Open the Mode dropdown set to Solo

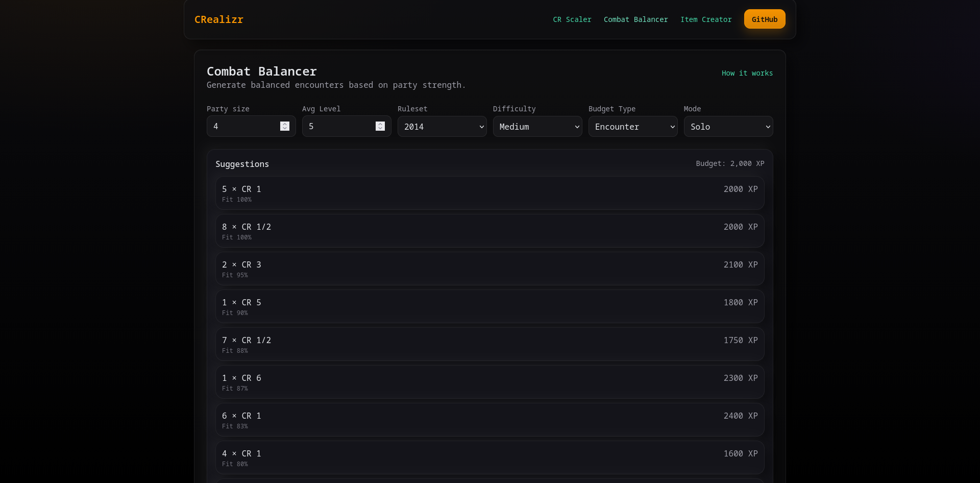pos(728,127)
